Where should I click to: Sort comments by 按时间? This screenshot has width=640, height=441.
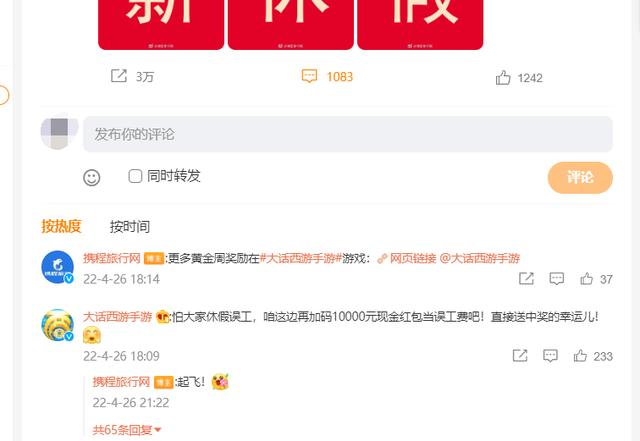pyautogui.click(x=130, y=226)
